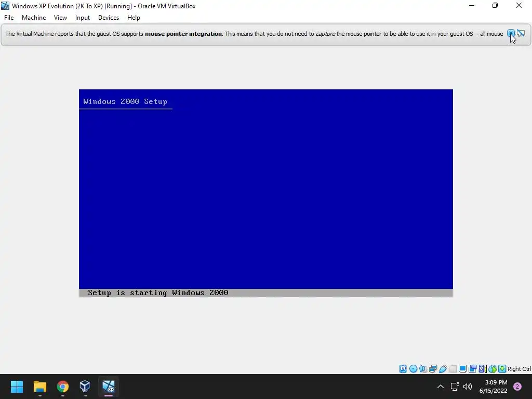This screenshot has width=532, height=399.
Task: Open VirtualBox Manager from the taskbar
Action: 85,387
